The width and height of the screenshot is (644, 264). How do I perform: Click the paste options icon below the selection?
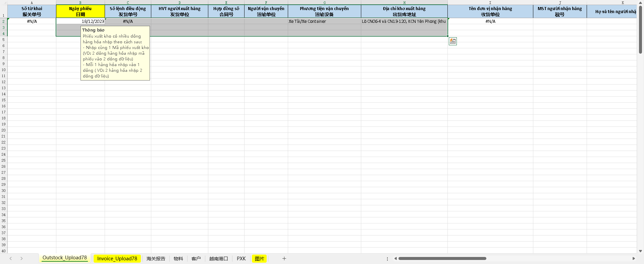453,41
